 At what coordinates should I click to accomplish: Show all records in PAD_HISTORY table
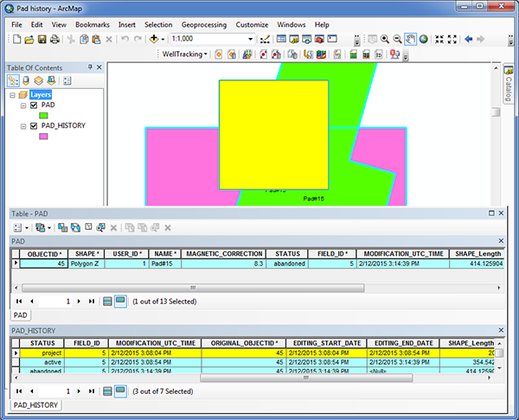tap(107, 391)
